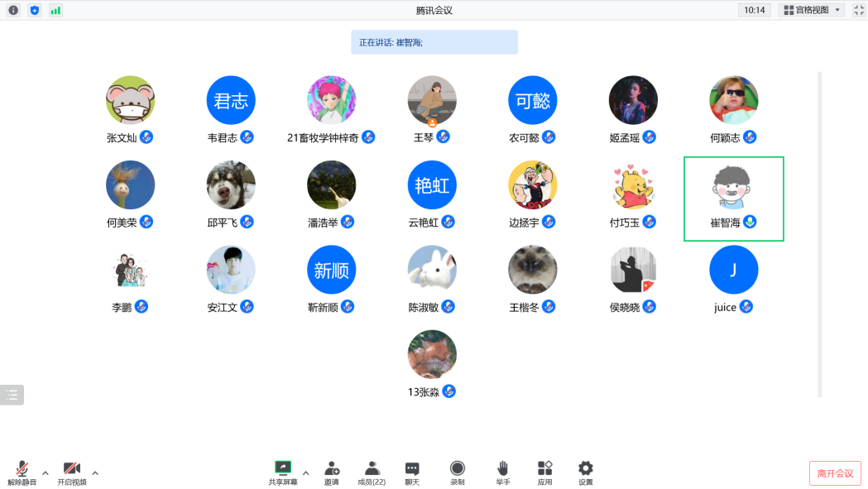Click the vertical scrollbar on the right

pyautogui.click(x=819, y=235)
